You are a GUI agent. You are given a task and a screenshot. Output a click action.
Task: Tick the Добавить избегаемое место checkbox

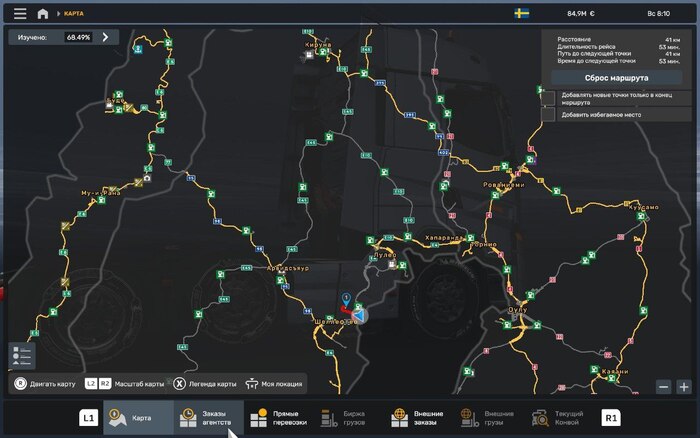(549, 115)
